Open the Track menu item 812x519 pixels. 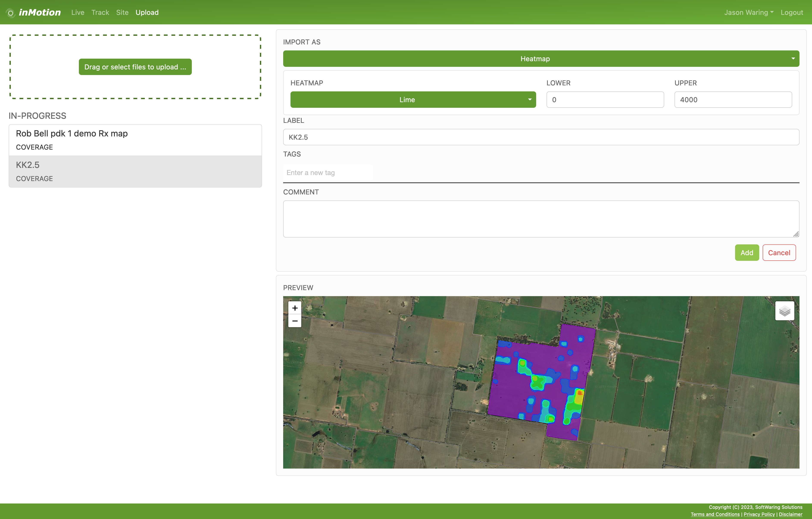[100, 13]
